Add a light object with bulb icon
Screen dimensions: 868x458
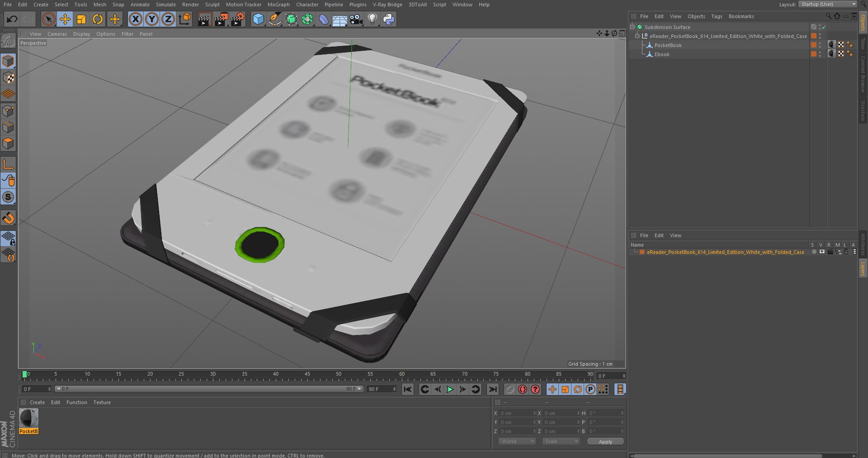[372, 19]
